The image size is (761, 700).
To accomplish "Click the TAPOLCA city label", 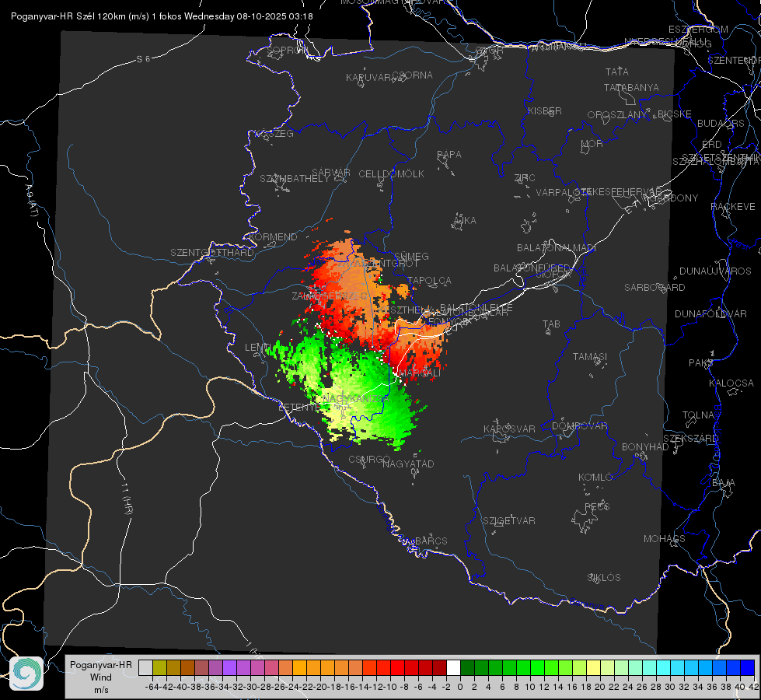I will 430,280.
